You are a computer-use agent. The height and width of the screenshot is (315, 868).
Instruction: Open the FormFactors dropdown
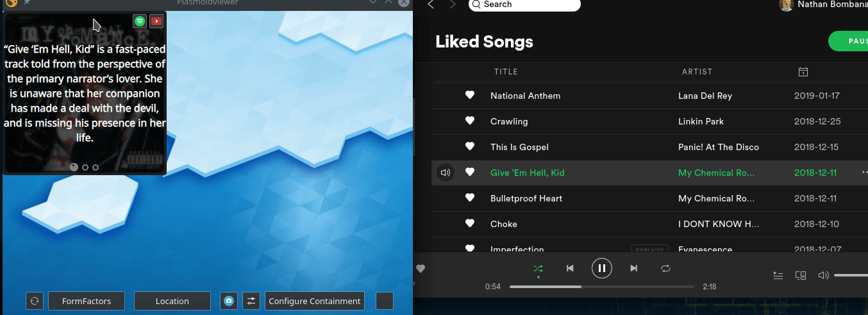pos(87,301)
